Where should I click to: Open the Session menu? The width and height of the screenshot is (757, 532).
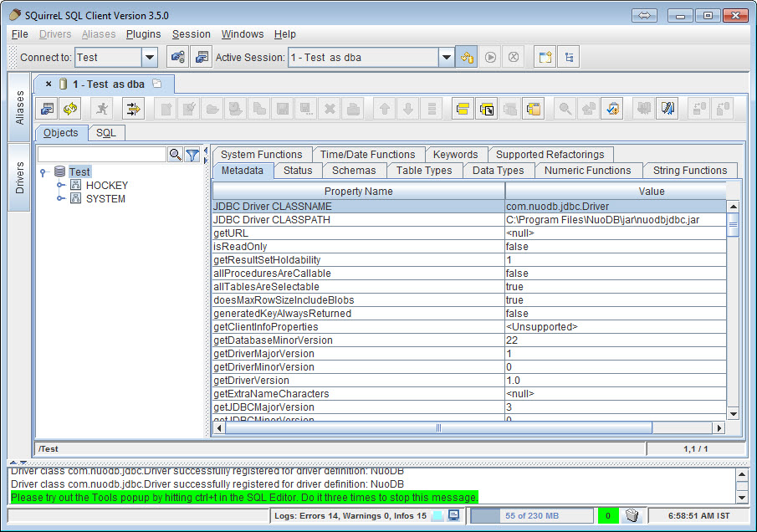click(x=192, y=34)
